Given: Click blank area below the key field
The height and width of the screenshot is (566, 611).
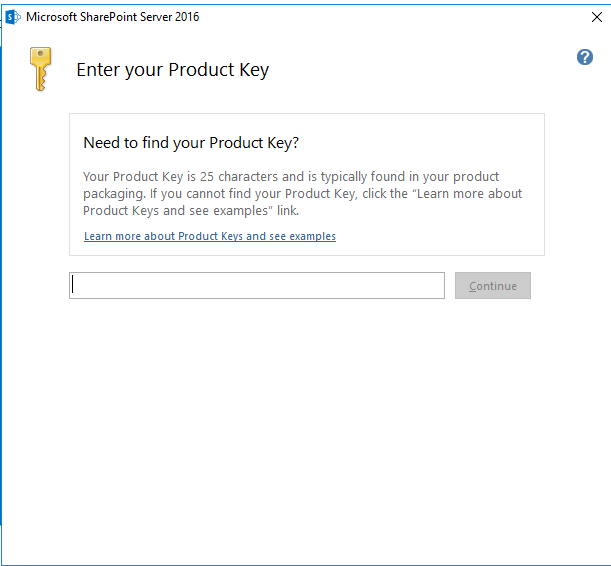Looking at the screenshot, I should pyautogui.click(x=300, y=420).
